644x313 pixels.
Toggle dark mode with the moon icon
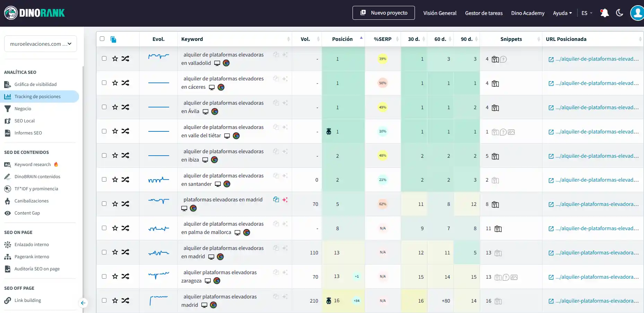[619, 13]
